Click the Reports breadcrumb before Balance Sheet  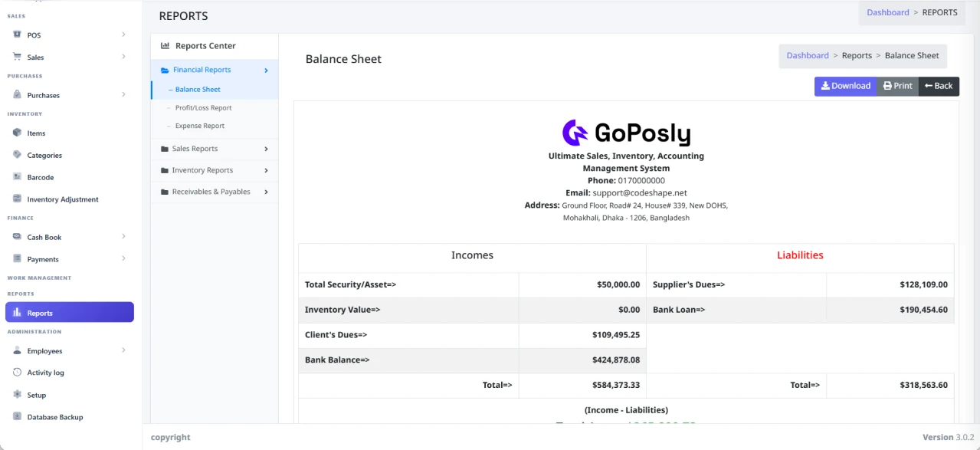(x=857, y=55)
